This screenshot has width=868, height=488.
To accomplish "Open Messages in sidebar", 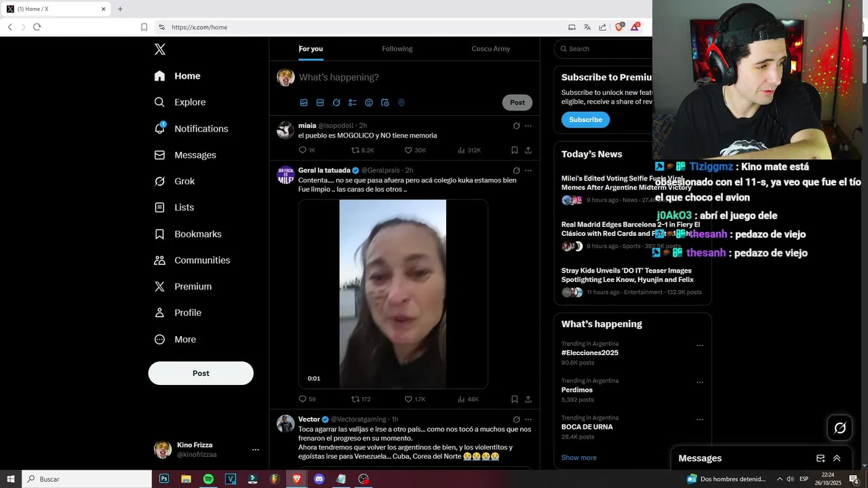I will 185,155.
